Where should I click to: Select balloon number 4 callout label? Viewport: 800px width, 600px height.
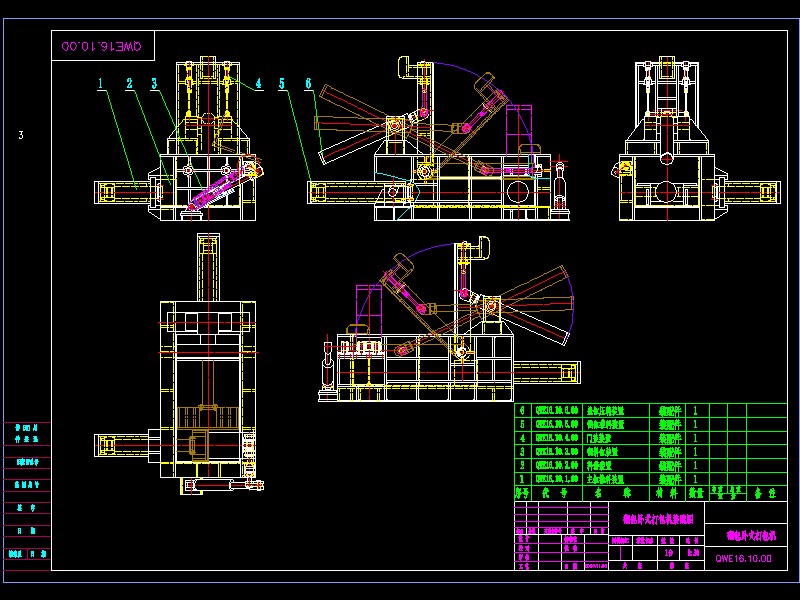coord(259,83)
